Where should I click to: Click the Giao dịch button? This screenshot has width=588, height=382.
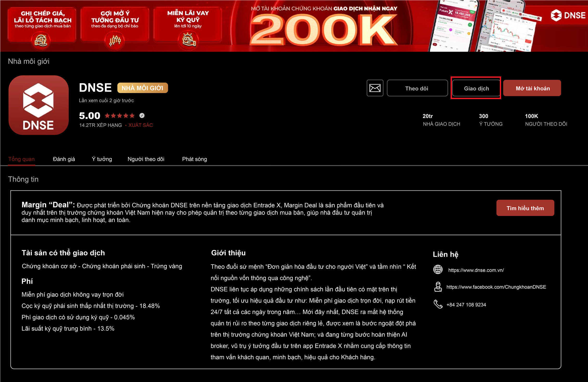(x=476, y=88)
